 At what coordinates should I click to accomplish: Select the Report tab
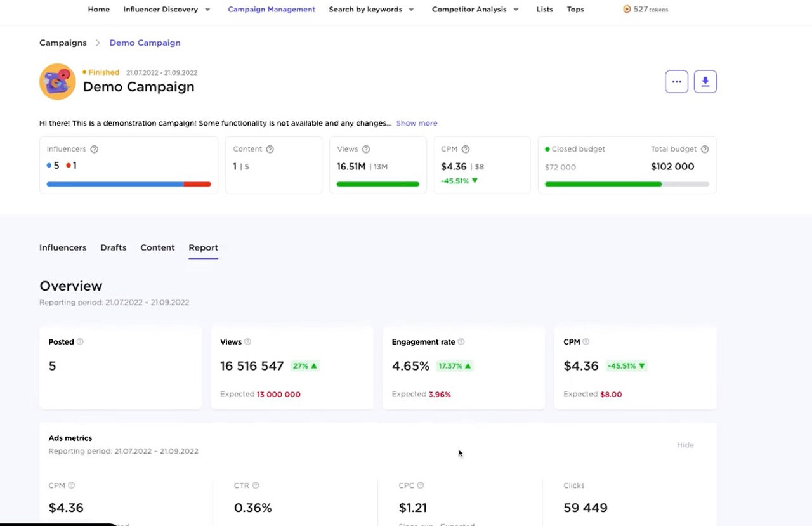[x=203, y=247]
